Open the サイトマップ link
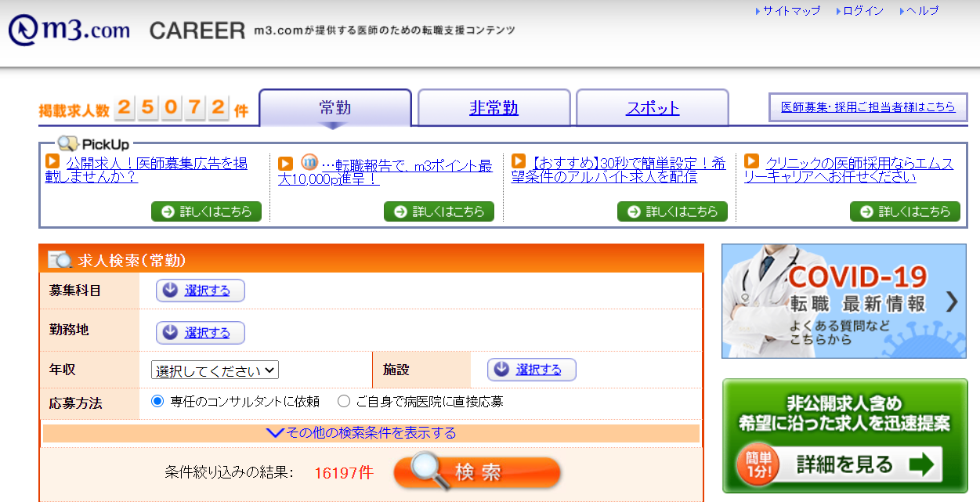The height and width of the screenshot is (502, 980). 792,11
